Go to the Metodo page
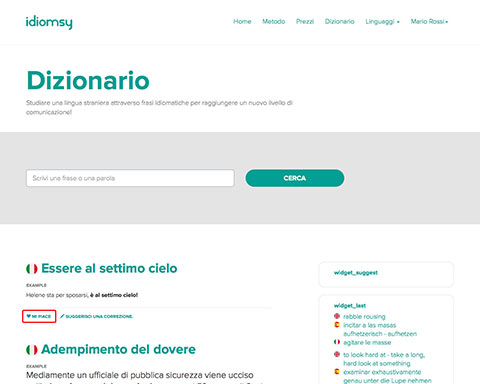Viewport: 480px width, 384px height. coord(274,21)
